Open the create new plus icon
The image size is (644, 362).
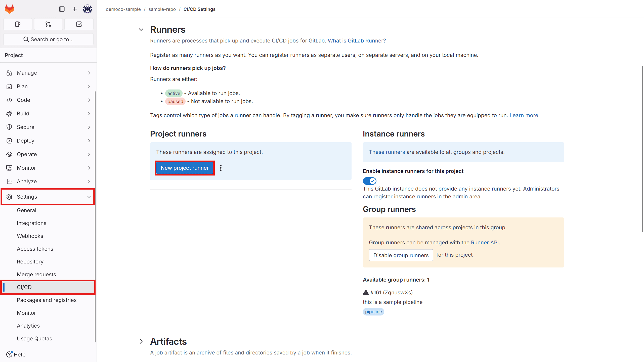[75, 9]
